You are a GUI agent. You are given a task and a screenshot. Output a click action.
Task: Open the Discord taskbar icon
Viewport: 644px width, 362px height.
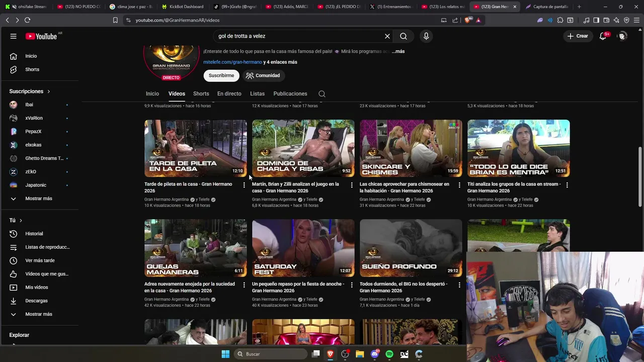point(374,354)
